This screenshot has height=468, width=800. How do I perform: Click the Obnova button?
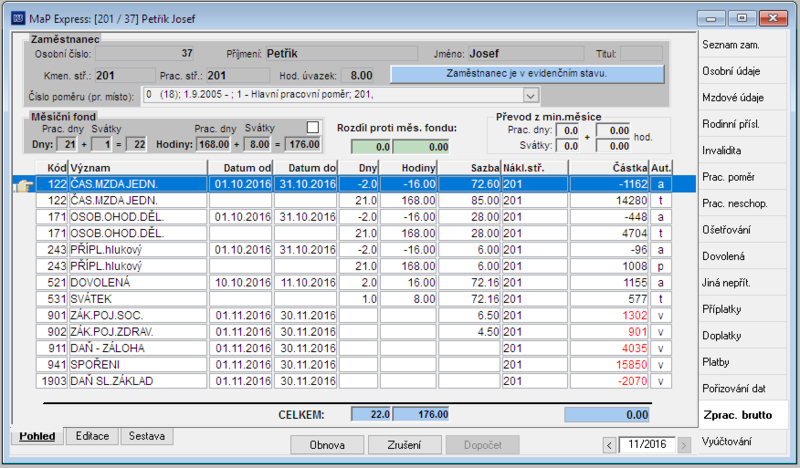[x=327, y=445]
